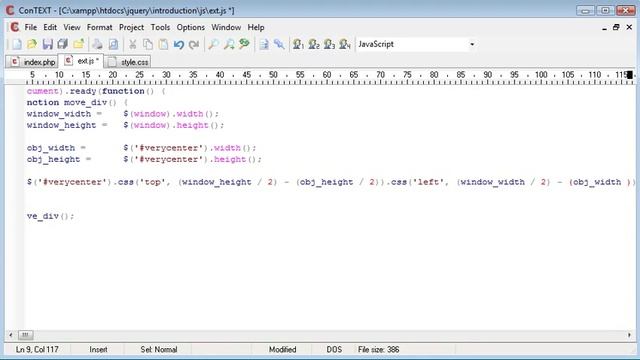Open Print Preview icon
The height and width of the screenshot is (360, 640).
tap(113, 44)
